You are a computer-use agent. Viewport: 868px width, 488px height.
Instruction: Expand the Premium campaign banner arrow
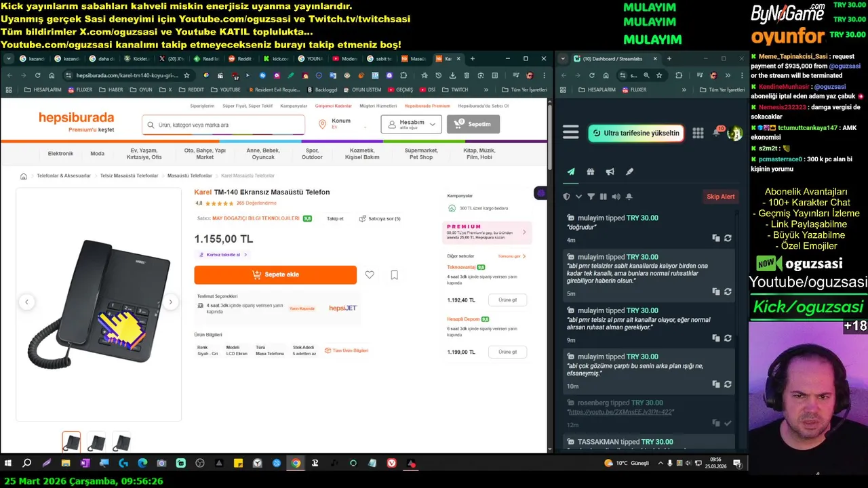coord(524,232)
